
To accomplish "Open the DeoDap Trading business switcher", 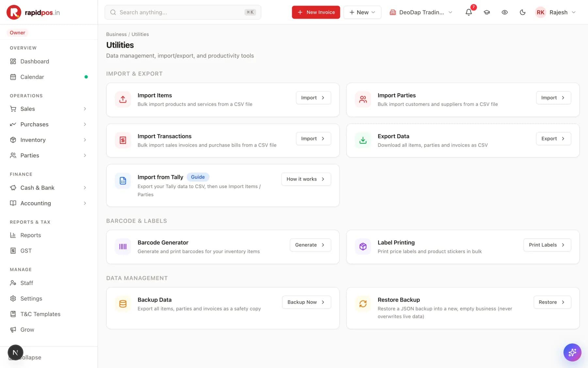I will 421,12.
